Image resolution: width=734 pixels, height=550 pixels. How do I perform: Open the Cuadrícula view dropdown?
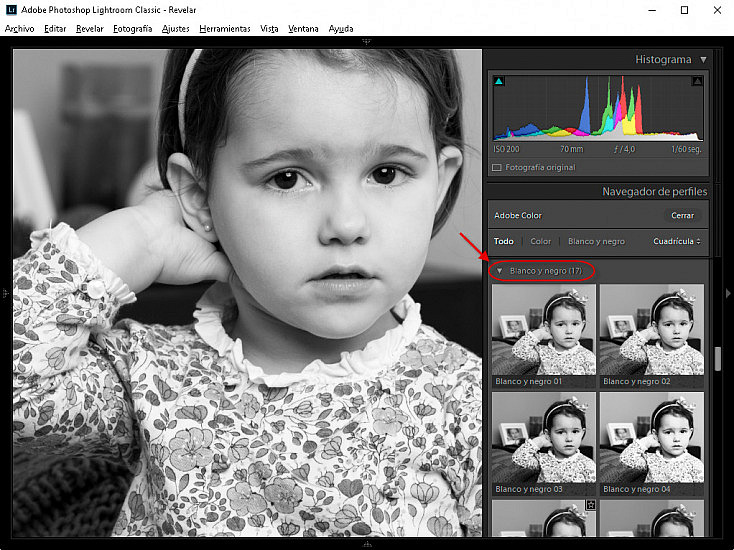tap(677, 241)
